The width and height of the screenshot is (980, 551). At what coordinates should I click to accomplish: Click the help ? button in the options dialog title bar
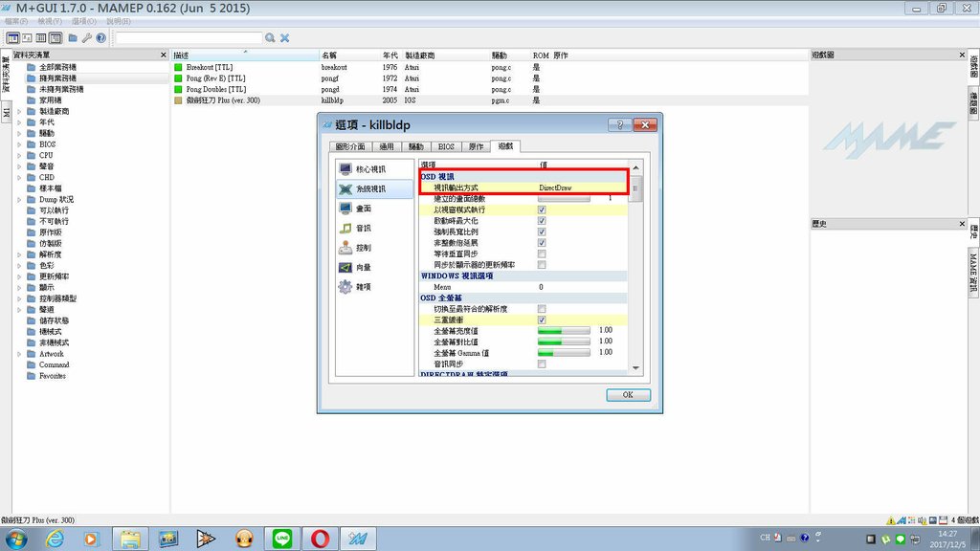coord(619,124)
